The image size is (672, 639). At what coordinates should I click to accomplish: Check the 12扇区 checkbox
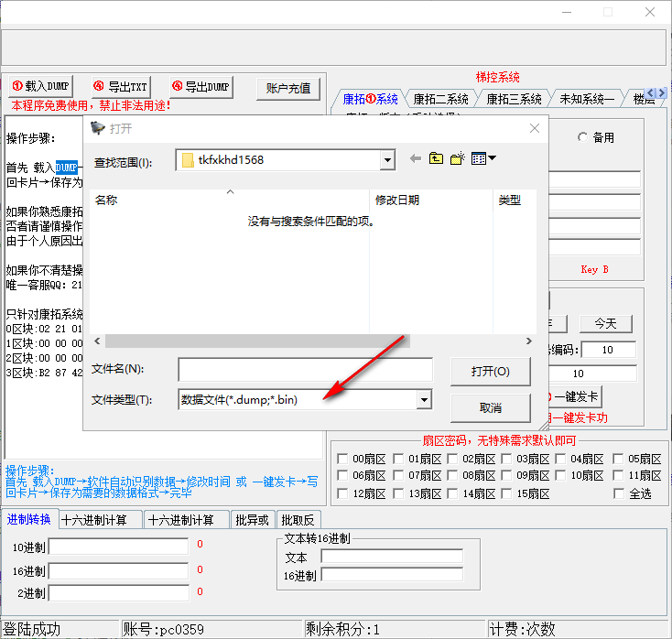tap(342, 493)
